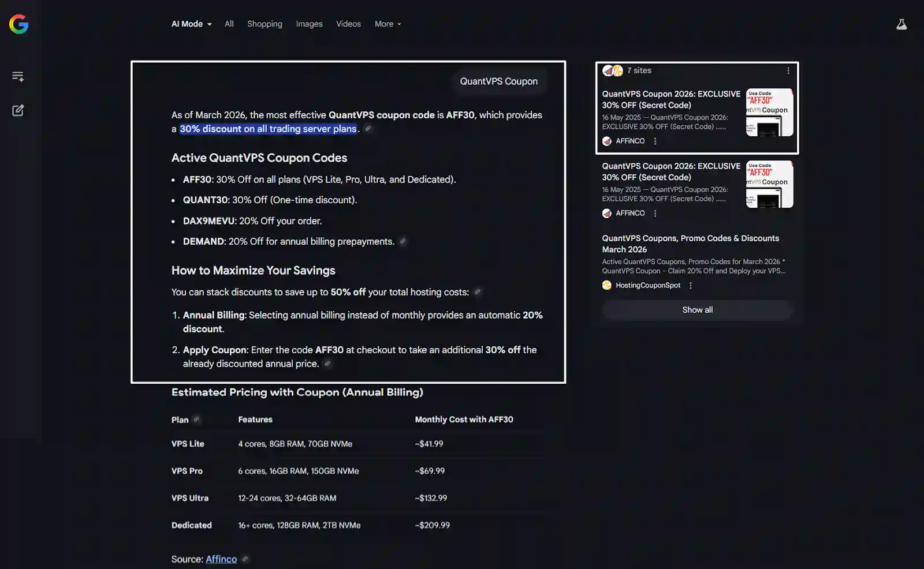
Task: Click '6 cores, 16GB RAM, 150GB NVMe' cell
Action: pyautogui.click(x=299, y=471)
